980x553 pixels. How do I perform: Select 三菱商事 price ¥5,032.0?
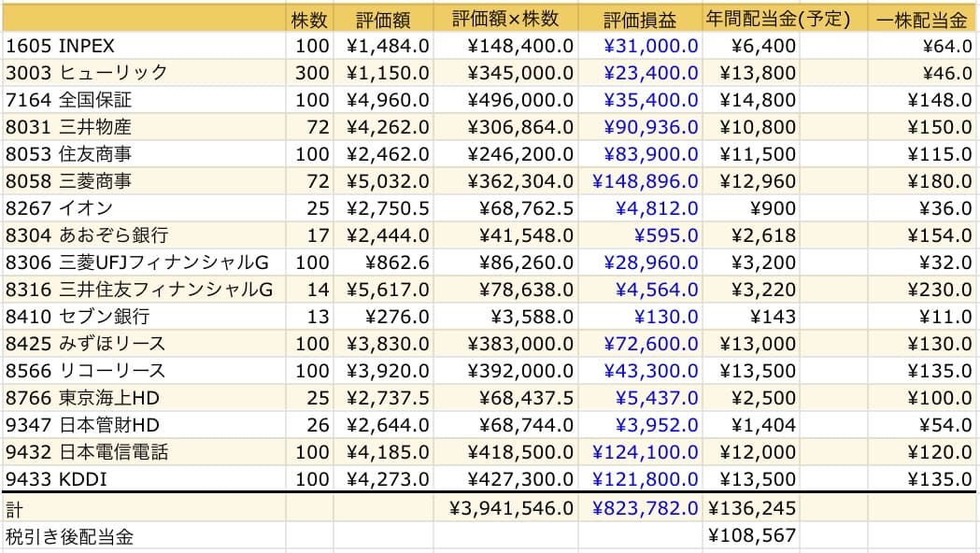coord(383,181)
